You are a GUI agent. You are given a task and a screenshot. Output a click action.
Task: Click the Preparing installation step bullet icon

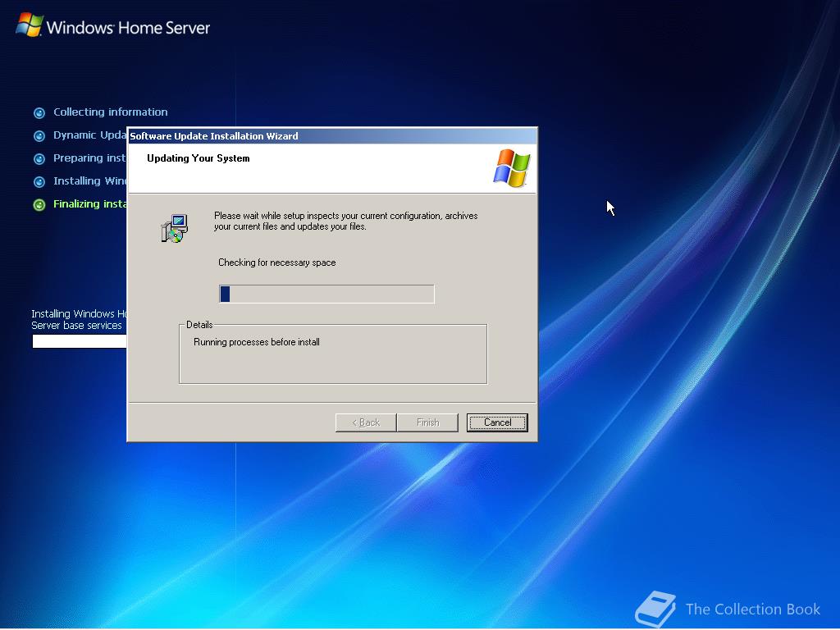(39, 159)
